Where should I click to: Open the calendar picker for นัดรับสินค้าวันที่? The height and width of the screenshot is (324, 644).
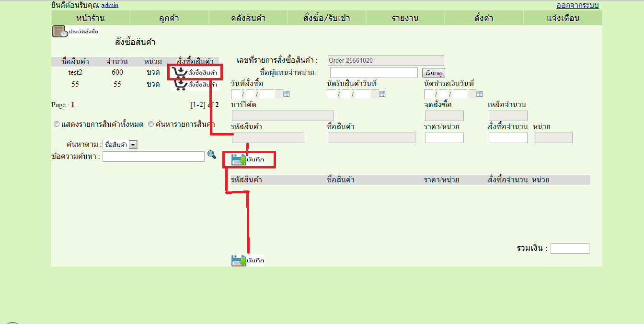pyautogui.click(x=382, y=94)
